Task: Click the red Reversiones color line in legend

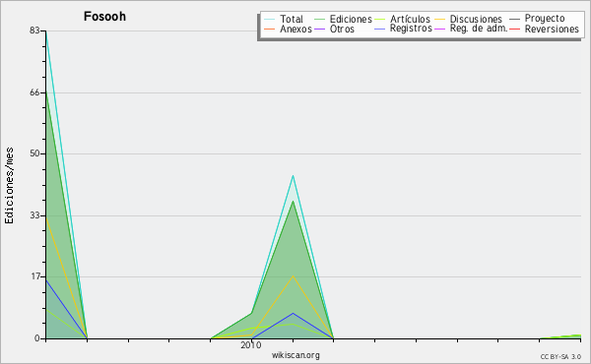Action: coord(514,29)
